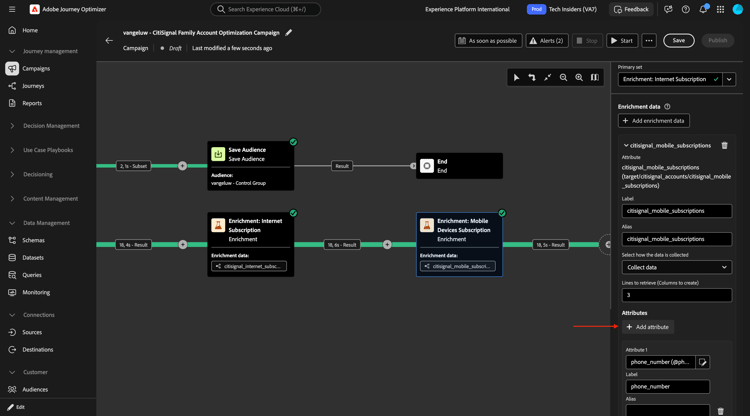Viewport: 750px width, 416px height.
Task: Open expression editor for phone_number attribute
Action: [703, 362]
